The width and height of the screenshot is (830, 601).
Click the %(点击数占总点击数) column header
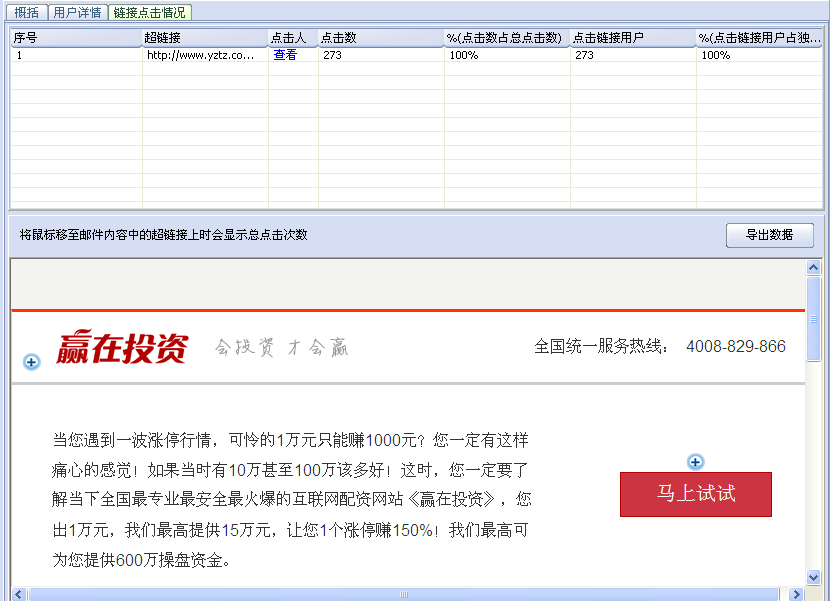click(x=507, y=38)
